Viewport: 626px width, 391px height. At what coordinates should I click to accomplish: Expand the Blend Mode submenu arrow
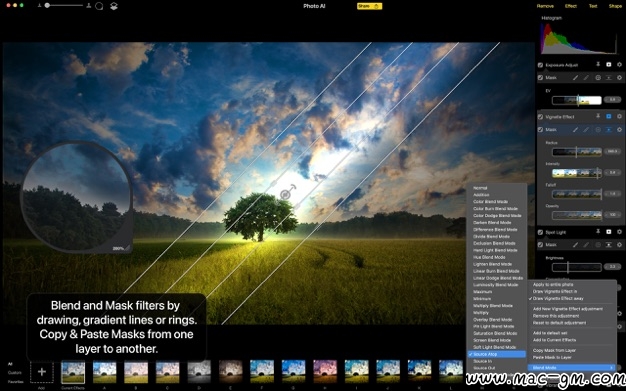[611, 367]
